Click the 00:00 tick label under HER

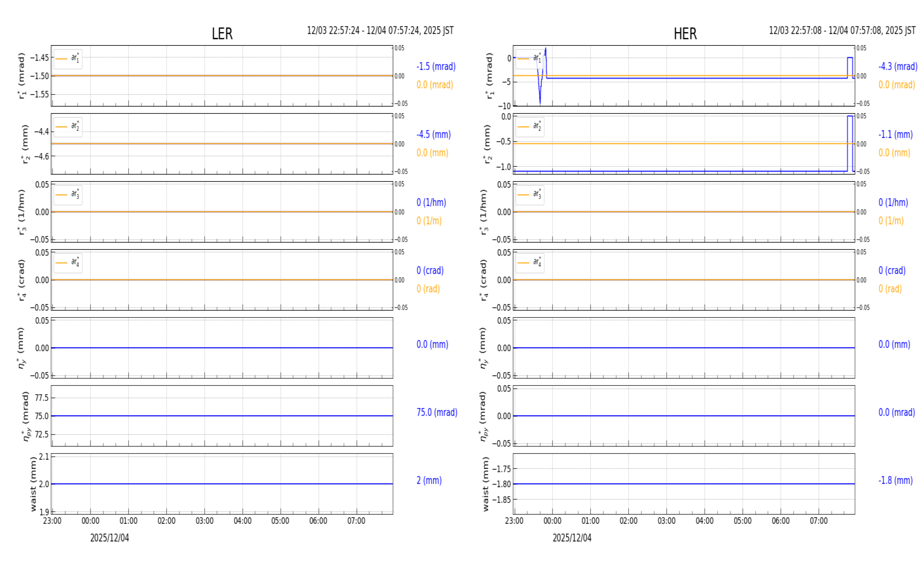click(x=552, y=521)
